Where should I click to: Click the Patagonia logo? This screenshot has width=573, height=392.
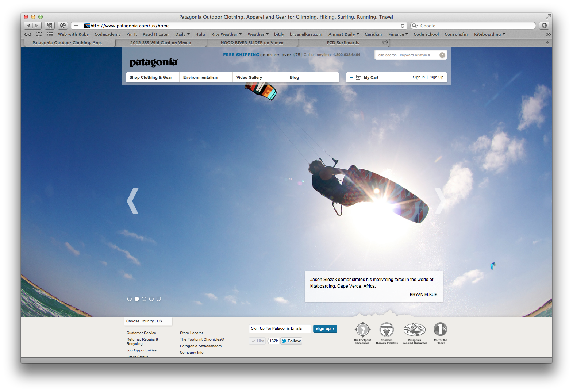click(x=154, y=62)
